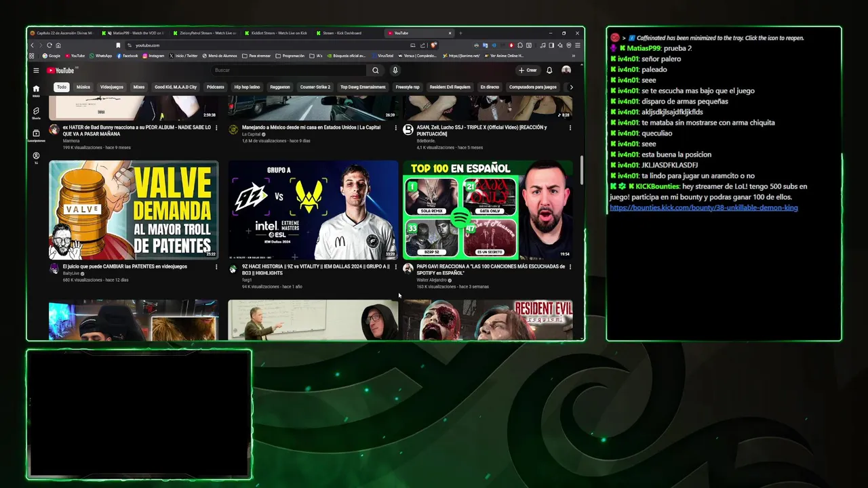Select the Counter-Strike 2 chip

click(x=315, y=87)
